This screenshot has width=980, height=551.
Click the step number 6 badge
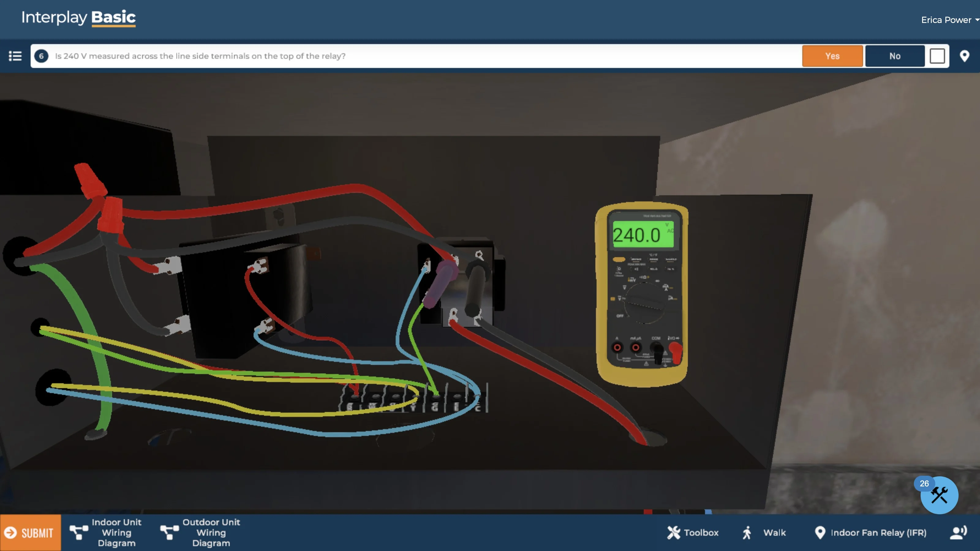[41, 56]
